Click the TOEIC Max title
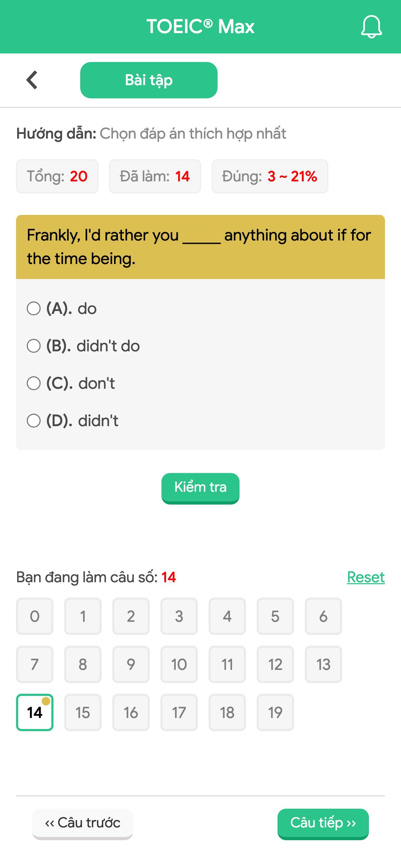The image size is (401, 868). tap(200, 27)
